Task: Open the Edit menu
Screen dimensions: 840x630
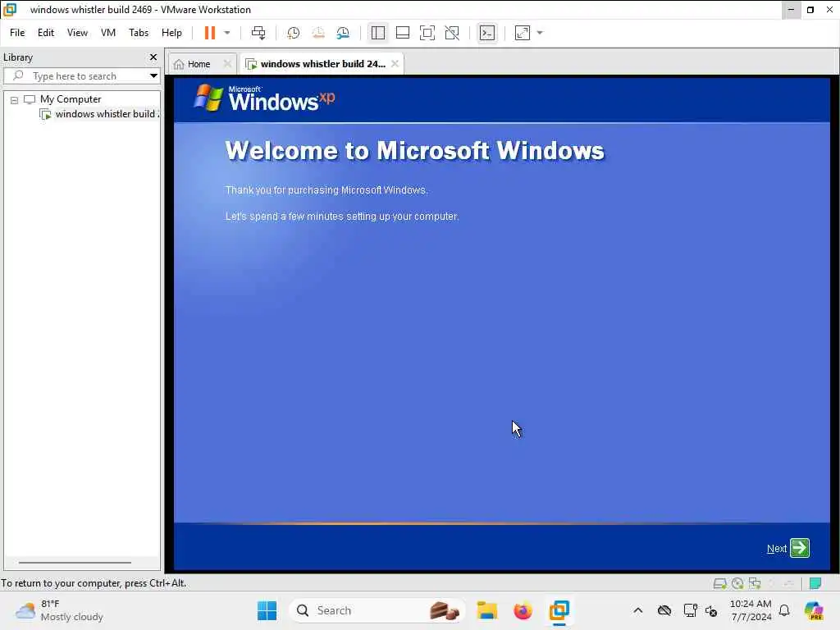Action: 46,33
